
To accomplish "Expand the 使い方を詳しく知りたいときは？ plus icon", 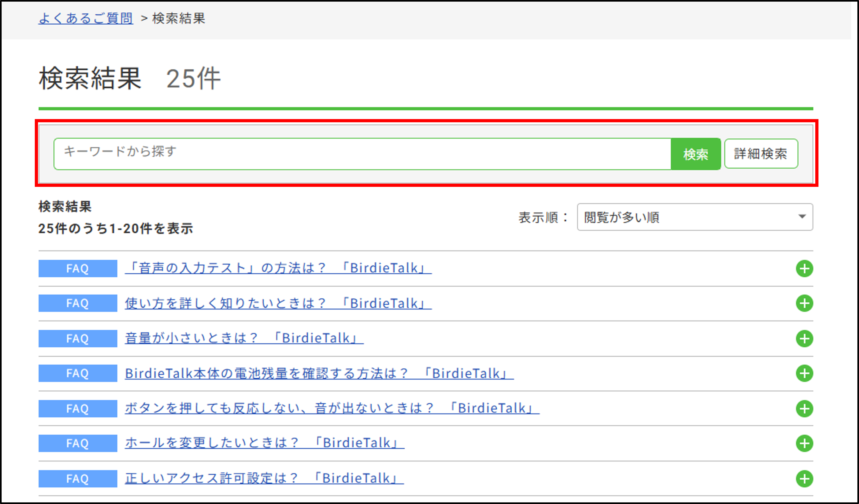I will 804,303.
